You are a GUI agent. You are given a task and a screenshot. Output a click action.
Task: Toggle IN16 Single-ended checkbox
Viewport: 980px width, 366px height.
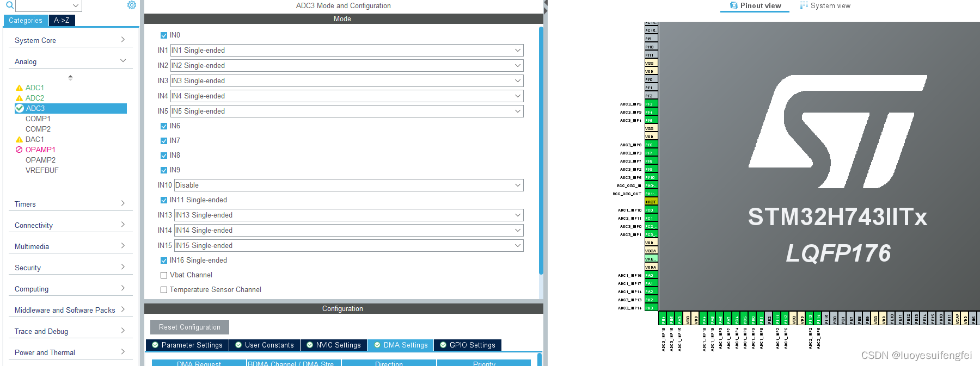pyautogui.click(x=164, y=260)
